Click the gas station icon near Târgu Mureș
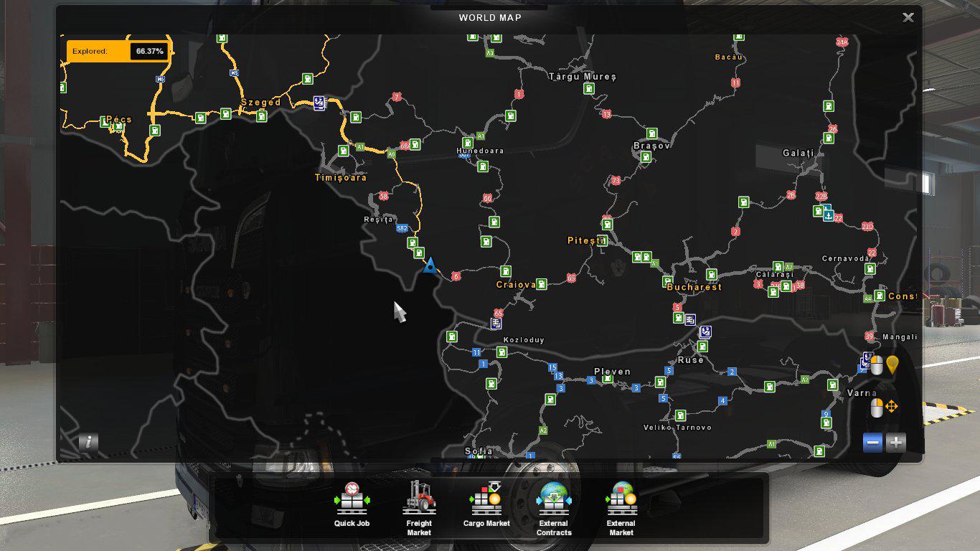 589,89
